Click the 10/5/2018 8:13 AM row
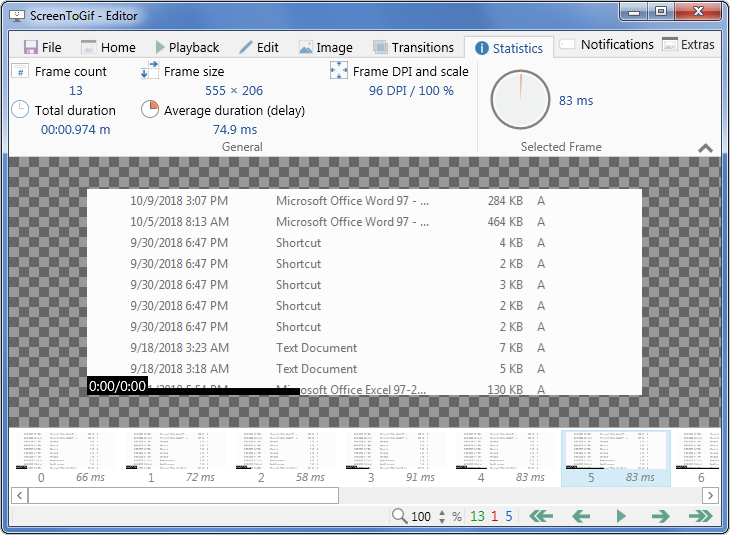730x535 pixels. (364, 222)
